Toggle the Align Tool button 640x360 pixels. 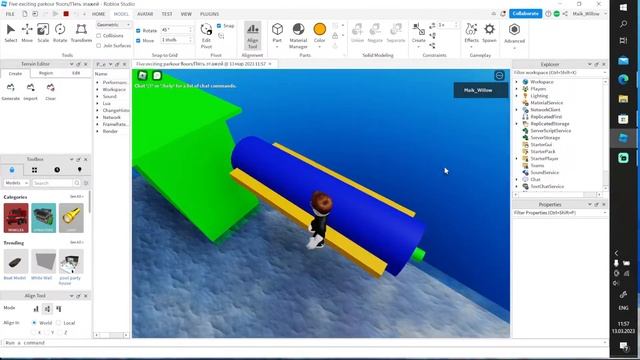[253, 36]
